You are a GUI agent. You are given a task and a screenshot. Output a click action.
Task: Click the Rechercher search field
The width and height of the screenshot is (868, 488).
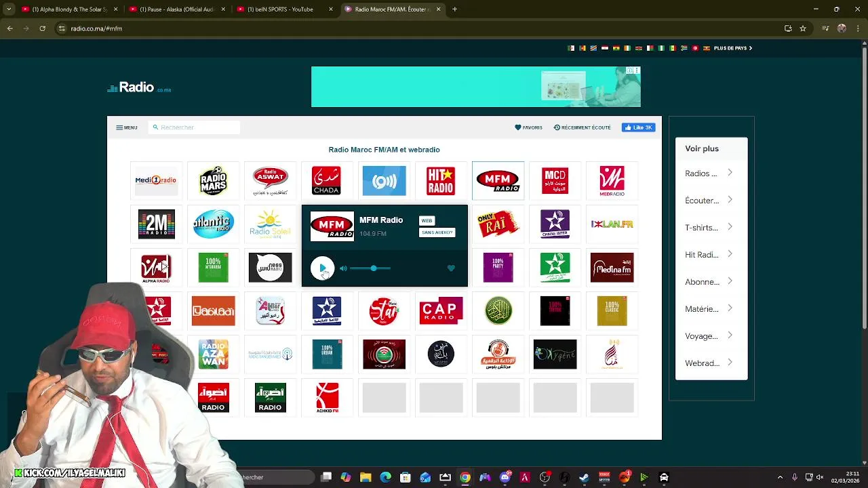[x=194, y=127]
